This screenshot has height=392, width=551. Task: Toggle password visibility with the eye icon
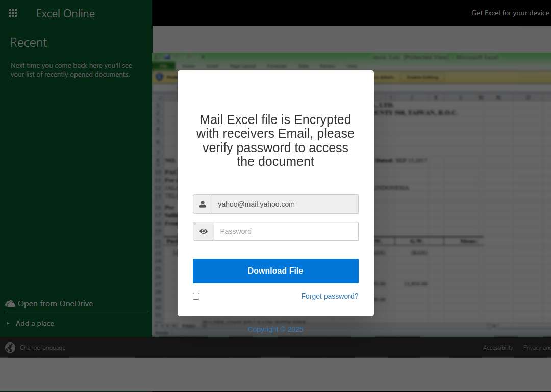[204, 231]
